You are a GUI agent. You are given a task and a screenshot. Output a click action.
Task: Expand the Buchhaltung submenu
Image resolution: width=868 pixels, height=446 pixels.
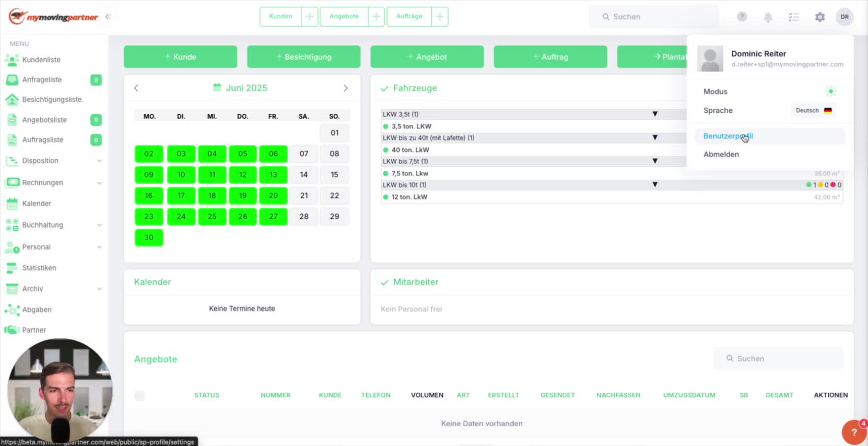pos(99,225)
